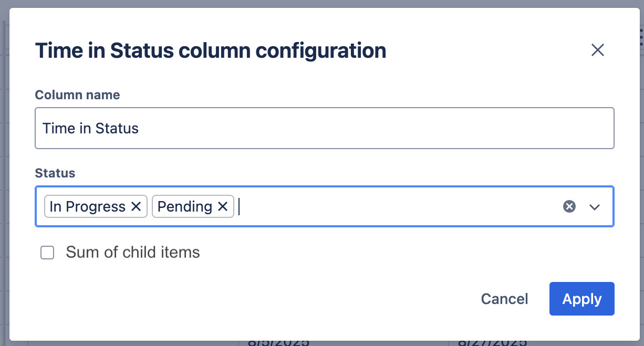Enable the Sum of child items checkbox

pyautogui.click(x=48, y=253)
